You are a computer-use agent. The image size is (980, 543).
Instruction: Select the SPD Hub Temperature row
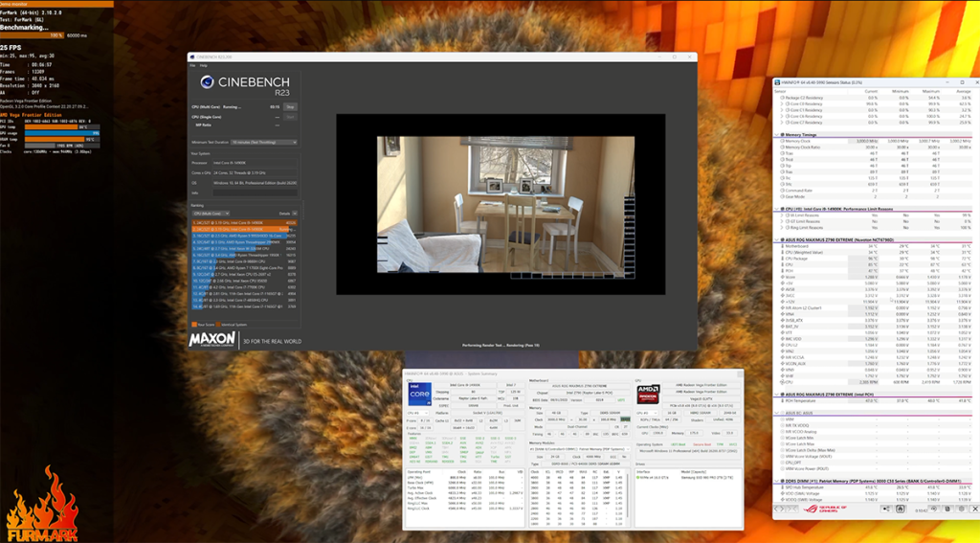pyautogui.click(x=873, y=487)
